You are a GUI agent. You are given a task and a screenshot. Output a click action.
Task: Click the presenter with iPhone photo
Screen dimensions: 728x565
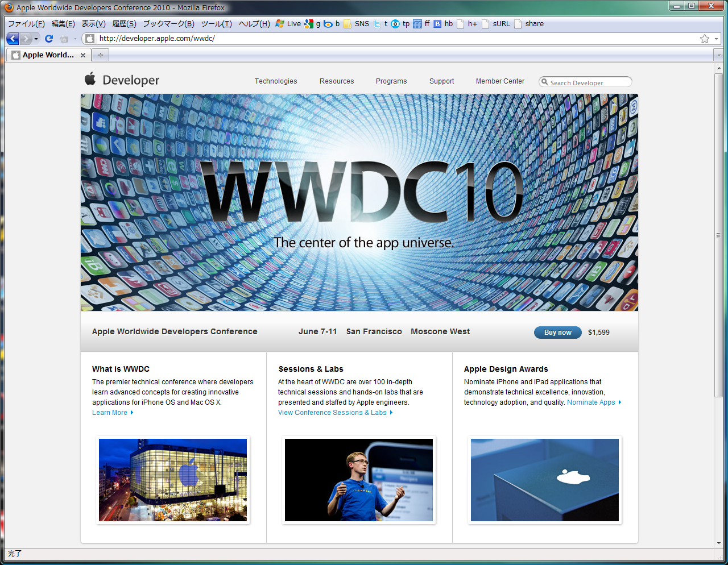point(359,480)
